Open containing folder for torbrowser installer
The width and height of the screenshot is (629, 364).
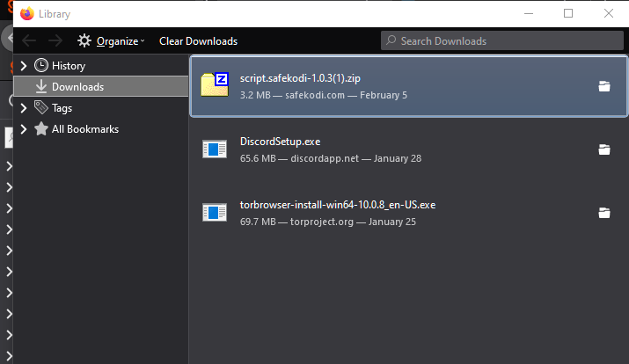point(604,213)
